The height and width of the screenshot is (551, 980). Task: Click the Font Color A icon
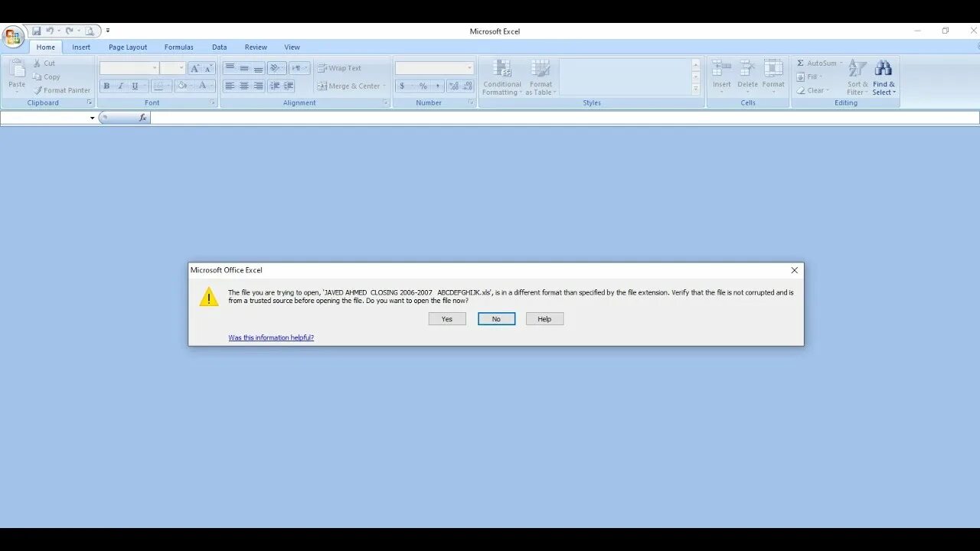202,86
